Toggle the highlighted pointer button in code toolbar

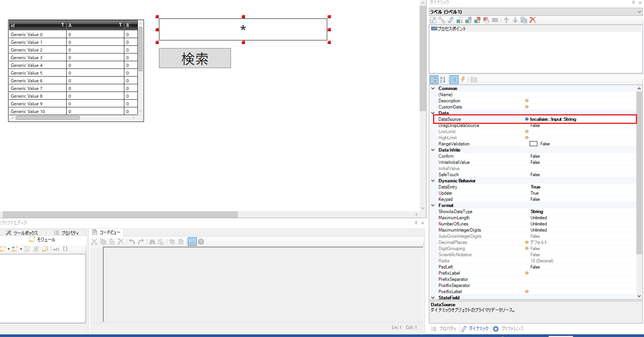(192, 242)
